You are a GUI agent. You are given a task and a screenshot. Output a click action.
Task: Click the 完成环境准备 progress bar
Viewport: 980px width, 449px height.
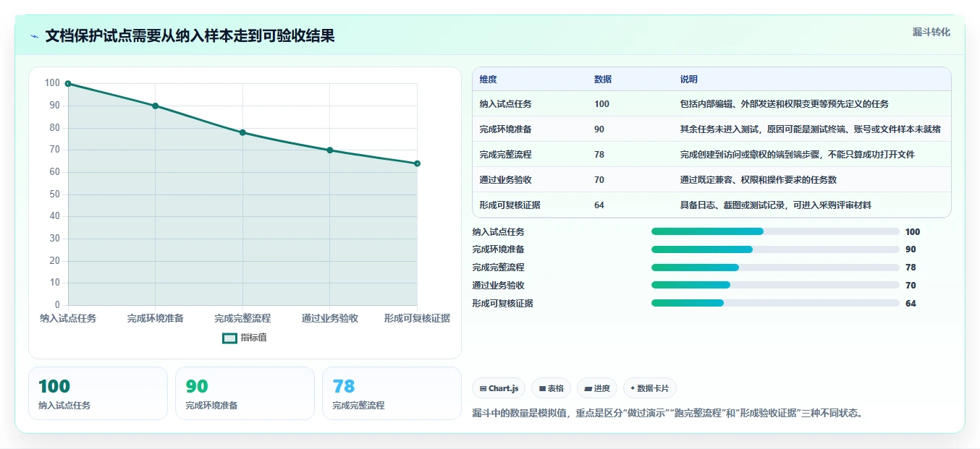(775, 249)
